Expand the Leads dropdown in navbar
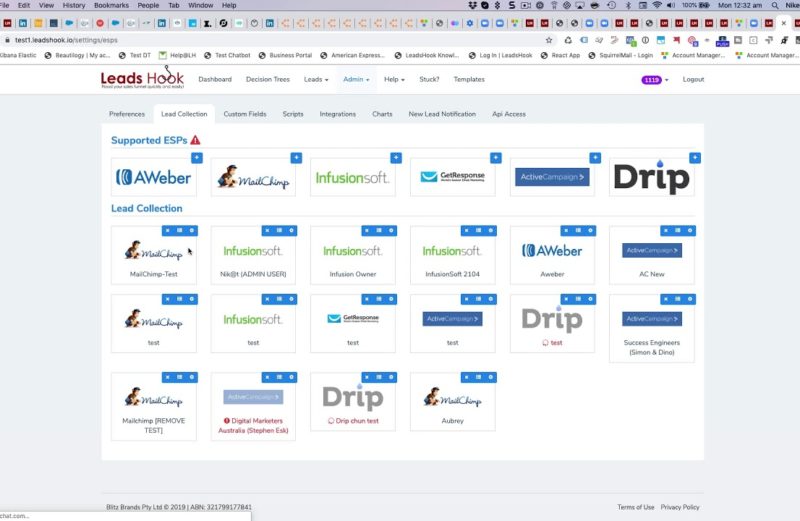800x521 pixels. pyautogui.click(x=316, y=80)
